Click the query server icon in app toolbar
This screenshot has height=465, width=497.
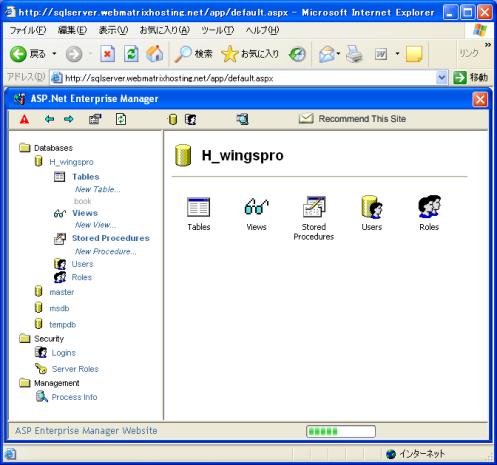(x=243, y=119)
